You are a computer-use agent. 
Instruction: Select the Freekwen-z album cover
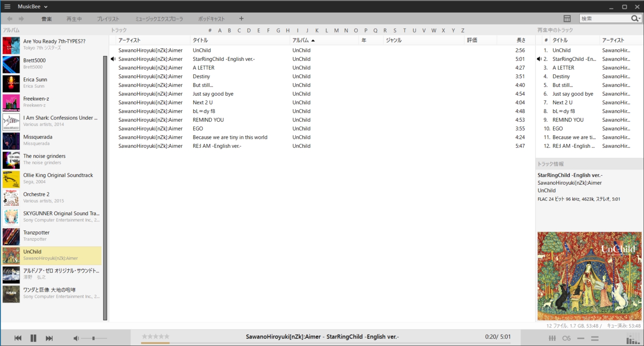click(11, 103)
